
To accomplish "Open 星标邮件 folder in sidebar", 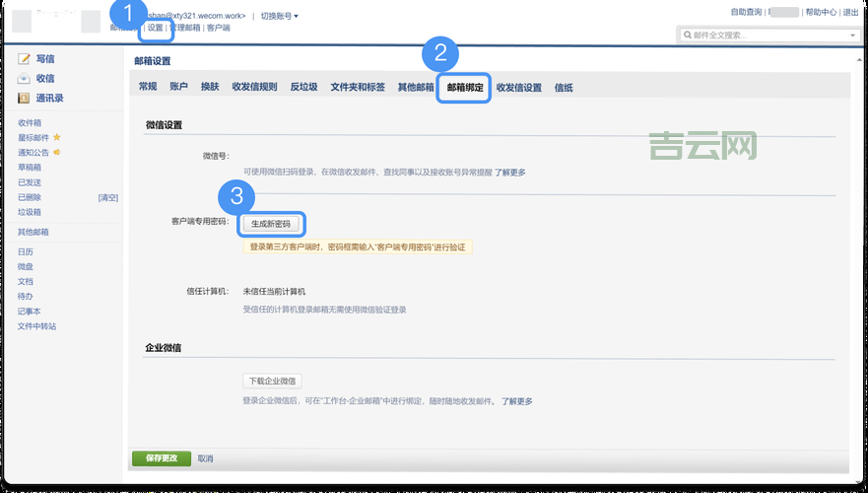I will tap(33, 137).
